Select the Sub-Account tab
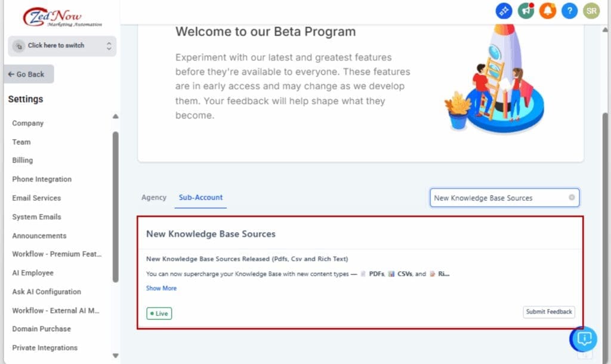The image size is (611, 364). (200, 198)
